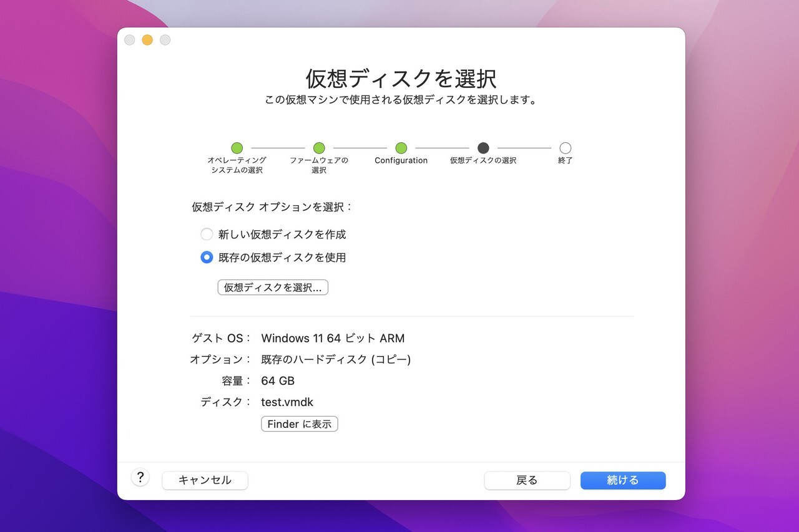
Task: Click the 既存のハードディスク (コピー) option text
Action: click(x=336, y=360)
